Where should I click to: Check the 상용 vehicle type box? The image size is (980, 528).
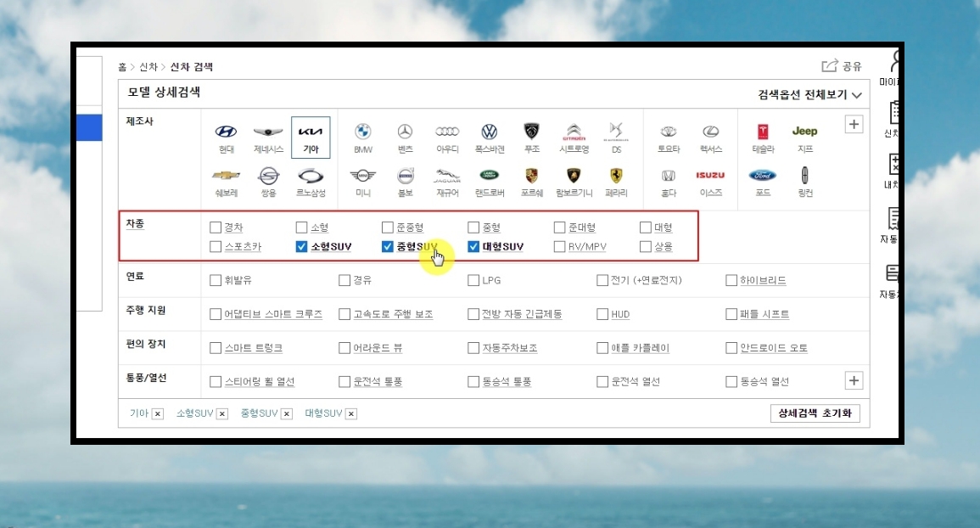click(x=646, y=246)
